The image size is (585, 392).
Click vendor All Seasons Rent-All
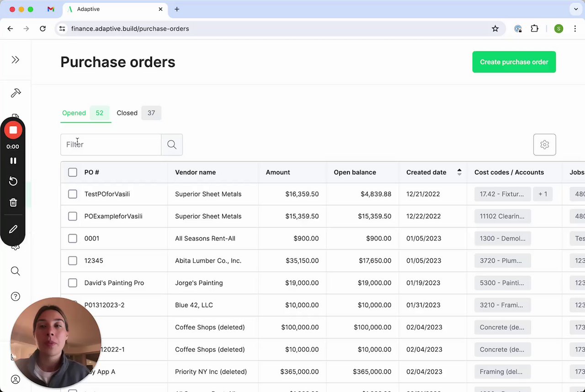tap(205, 238)
